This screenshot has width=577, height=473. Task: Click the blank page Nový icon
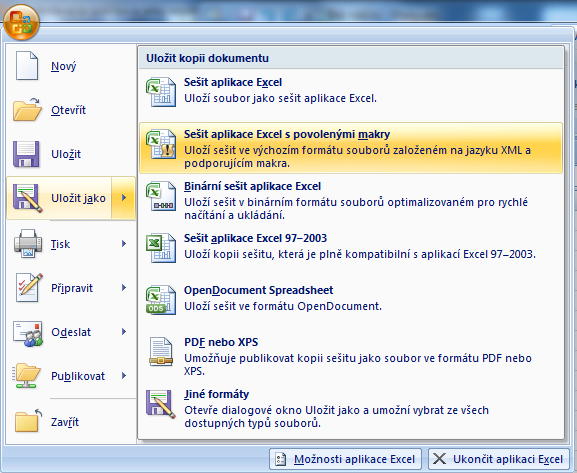[27, 66]
